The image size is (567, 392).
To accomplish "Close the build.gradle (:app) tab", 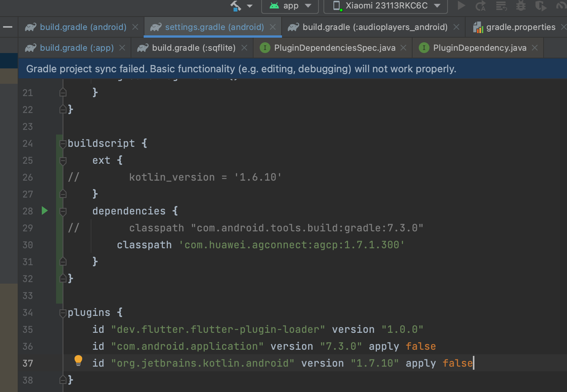I will pos(122,48).
